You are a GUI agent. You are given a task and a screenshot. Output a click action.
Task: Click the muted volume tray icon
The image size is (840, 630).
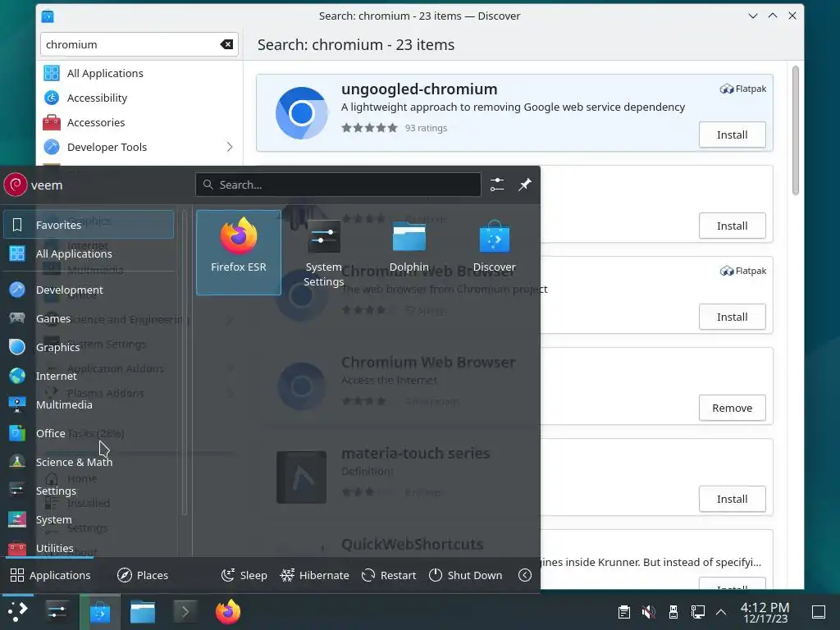click(x=648, y=612)
